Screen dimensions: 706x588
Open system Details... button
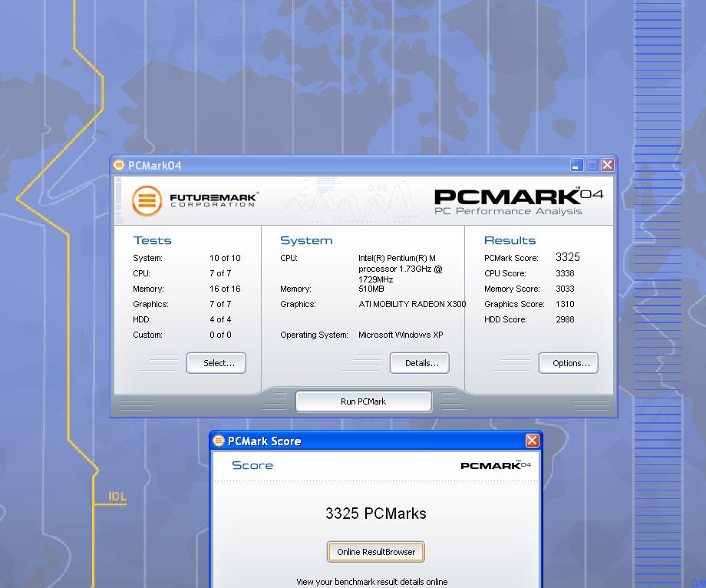point(420,363)
